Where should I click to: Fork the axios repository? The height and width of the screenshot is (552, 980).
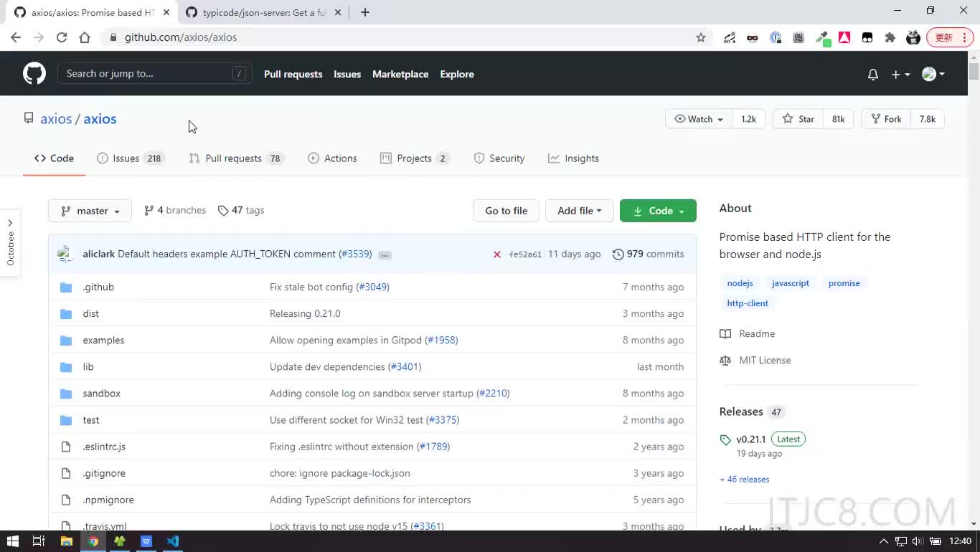886,119
